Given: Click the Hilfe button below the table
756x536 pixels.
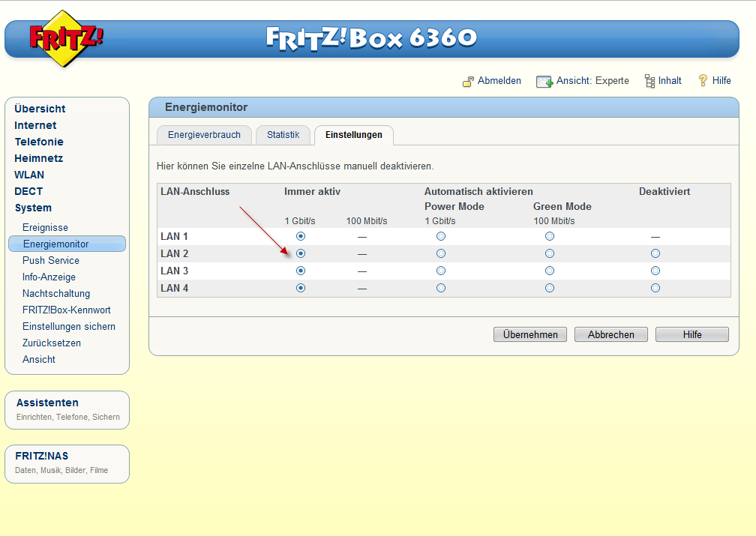Looking at the screenshot, I should [692, 334].
